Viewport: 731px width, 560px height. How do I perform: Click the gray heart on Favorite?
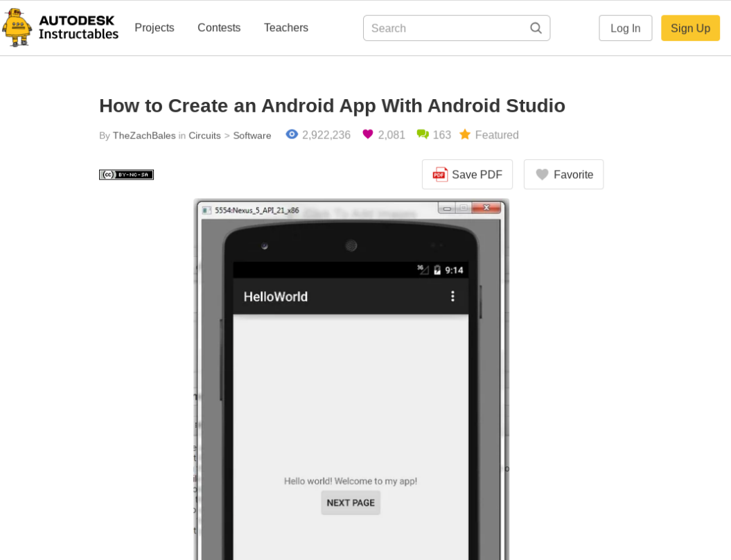543,175
